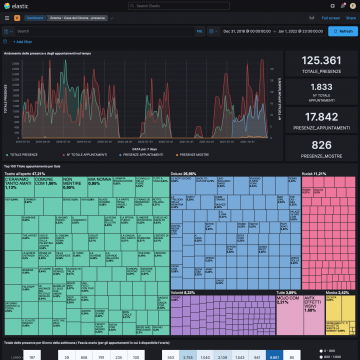Click the Refresh button
Image resolution: width=360 pixels, height=360 pixels.
(x=343, y=31)
